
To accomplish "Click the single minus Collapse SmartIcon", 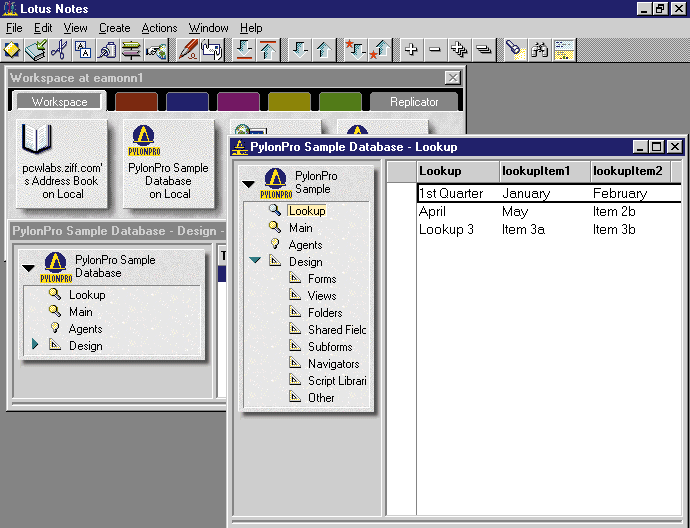I will (435, 49).
